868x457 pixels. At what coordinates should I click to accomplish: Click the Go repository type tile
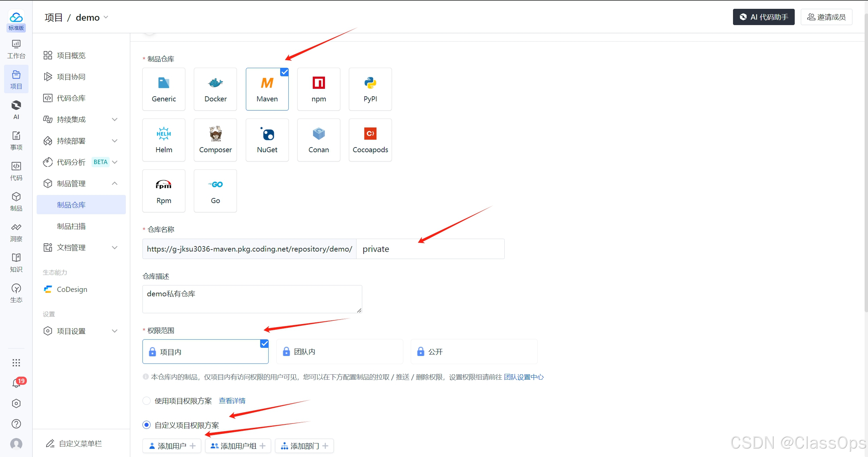(215, 191)
